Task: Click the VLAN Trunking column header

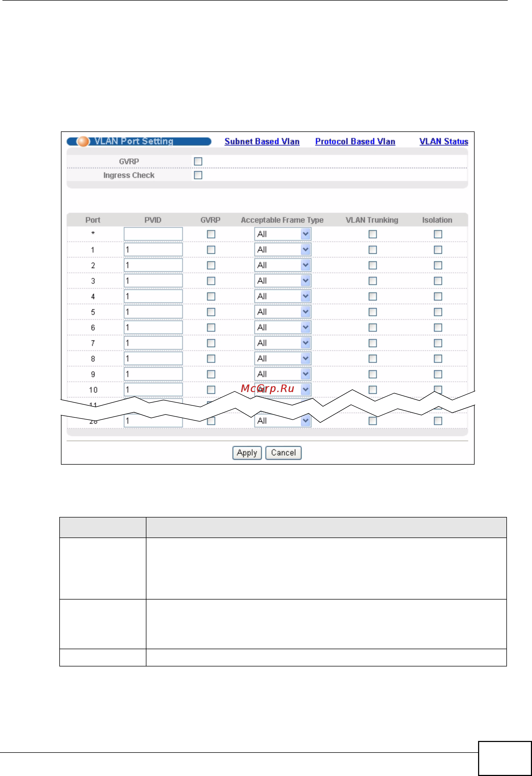Action: click(372, 220)
